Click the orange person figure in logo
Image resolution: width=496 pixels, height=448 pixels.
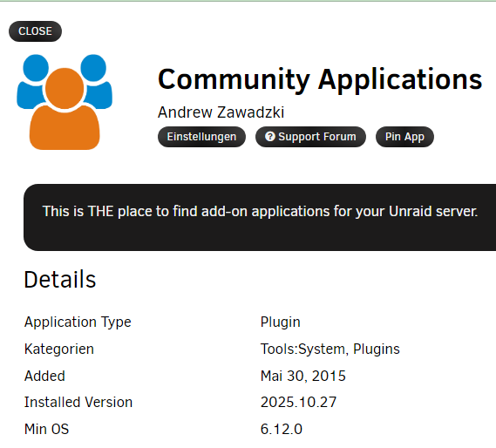[65, 109]
